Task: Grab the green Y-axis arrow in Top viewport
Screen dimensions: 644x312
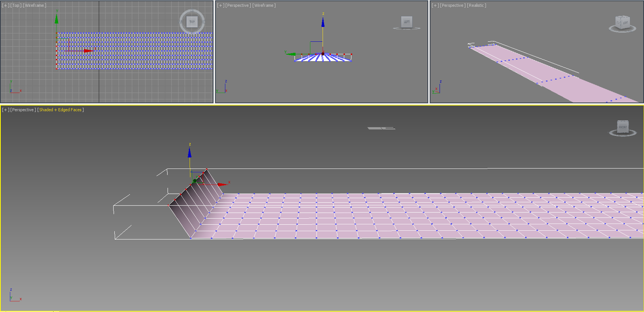Action: pyautogui.click(x=56, y=18)
